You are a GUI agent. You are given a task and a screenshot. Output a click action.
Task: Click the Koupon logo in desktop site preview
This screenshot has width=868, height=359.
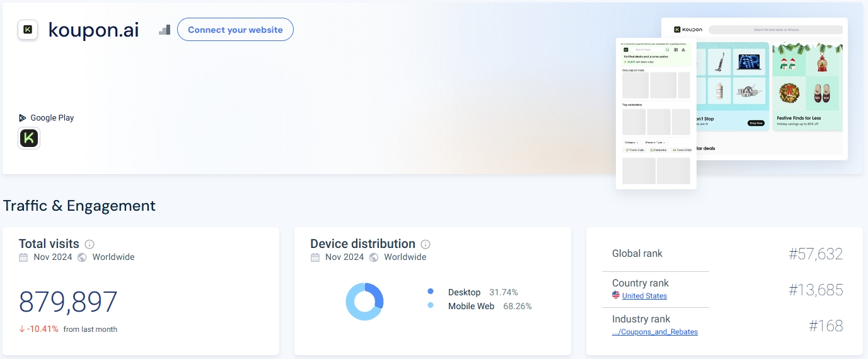pyautogui.click(x=688, y=30)
